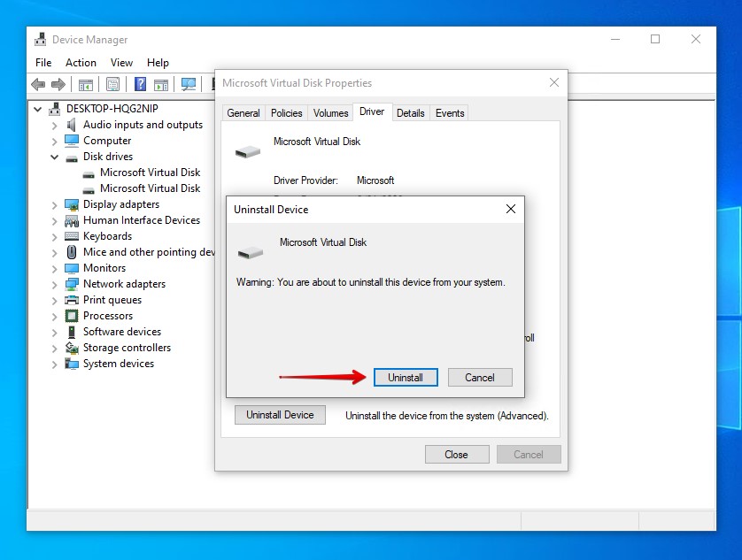Image resolution: width=742 pixels, height=560 pixels.
Task: Click the speaker icon for Audio inputs
Action: tap(71, 125)
